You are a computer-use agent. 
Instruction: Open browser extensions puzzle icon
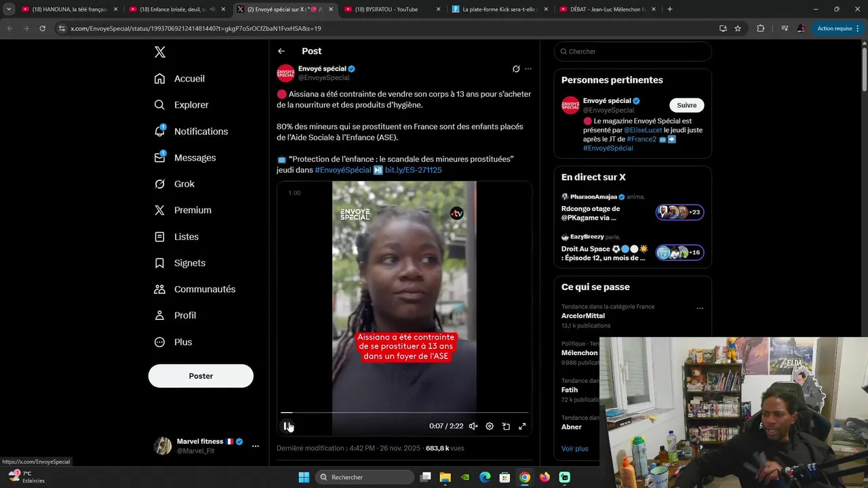click(760, 28)
